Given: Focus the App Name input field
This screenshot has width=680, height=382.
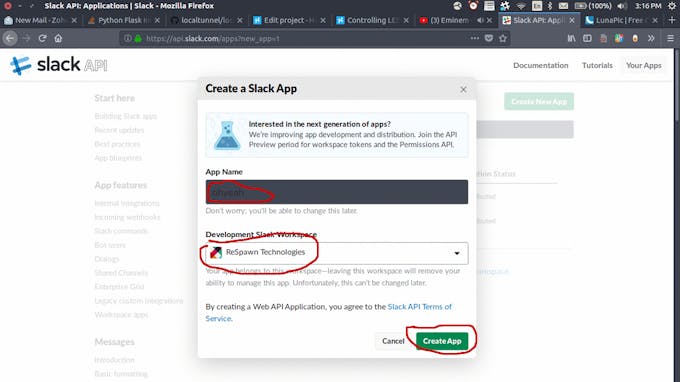Looking at the screenshot, I should tap(337, 192).
